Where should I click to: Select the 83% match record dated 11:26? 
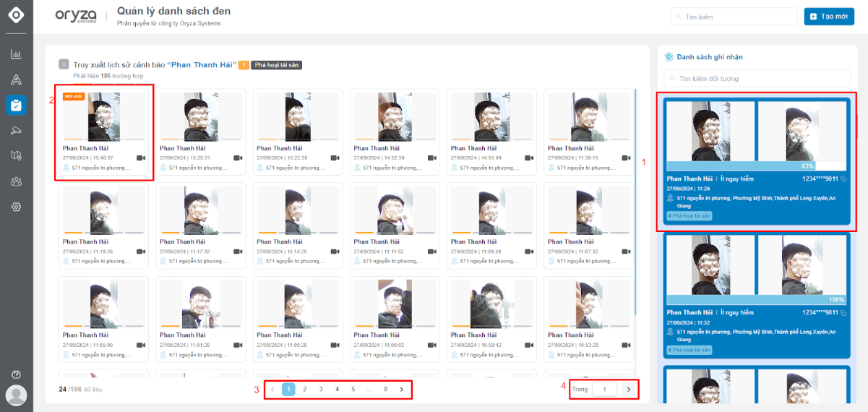point(757,161)
